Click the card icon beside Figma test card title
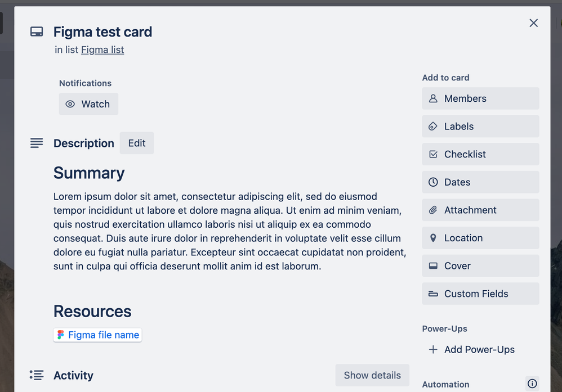Viewport: 562px width, 392px height. 37,32
